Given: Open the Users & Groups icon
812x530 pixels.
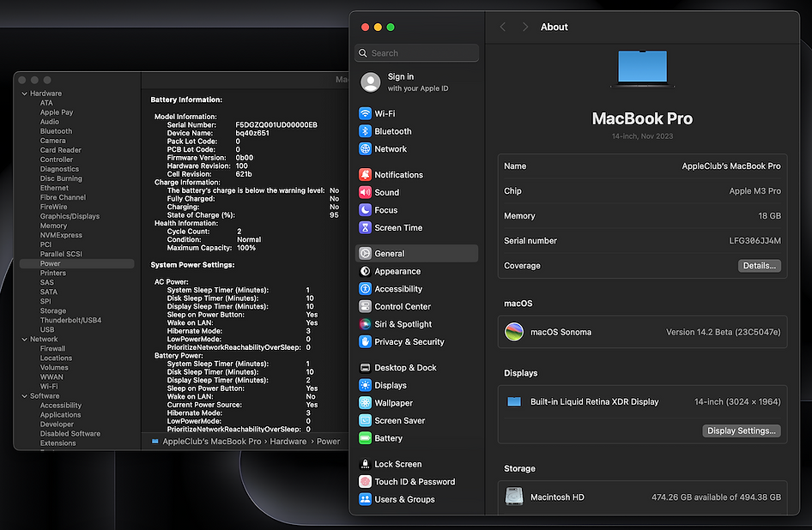Looking at the screenshot, I should tap(365, 499).
